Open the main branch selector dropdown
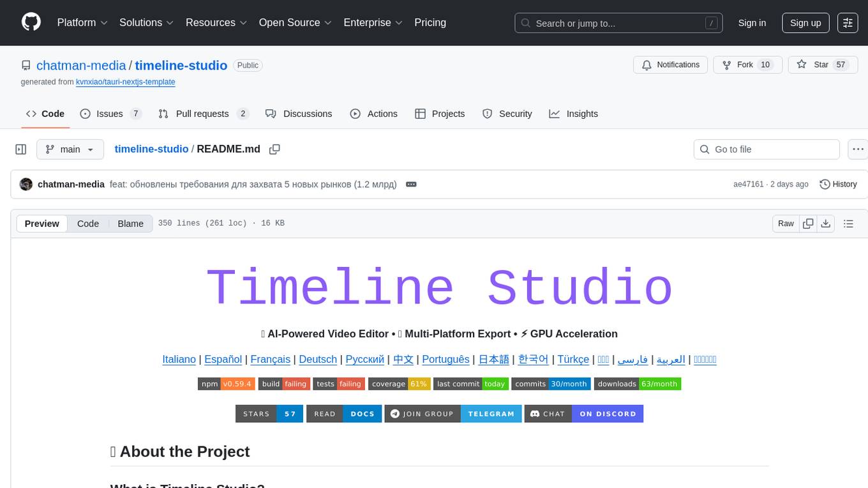This screenshot has height=488, width=868. (x=70, y=149)
